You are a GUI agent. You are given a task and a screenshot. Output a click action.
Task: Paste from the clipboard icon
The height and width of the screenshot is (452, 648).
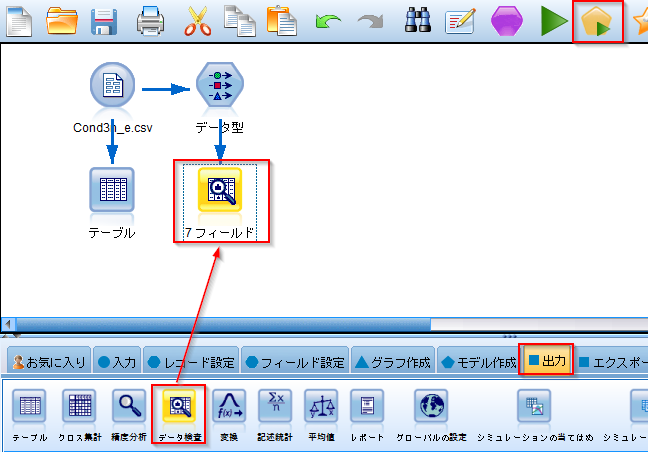(282, 21)
